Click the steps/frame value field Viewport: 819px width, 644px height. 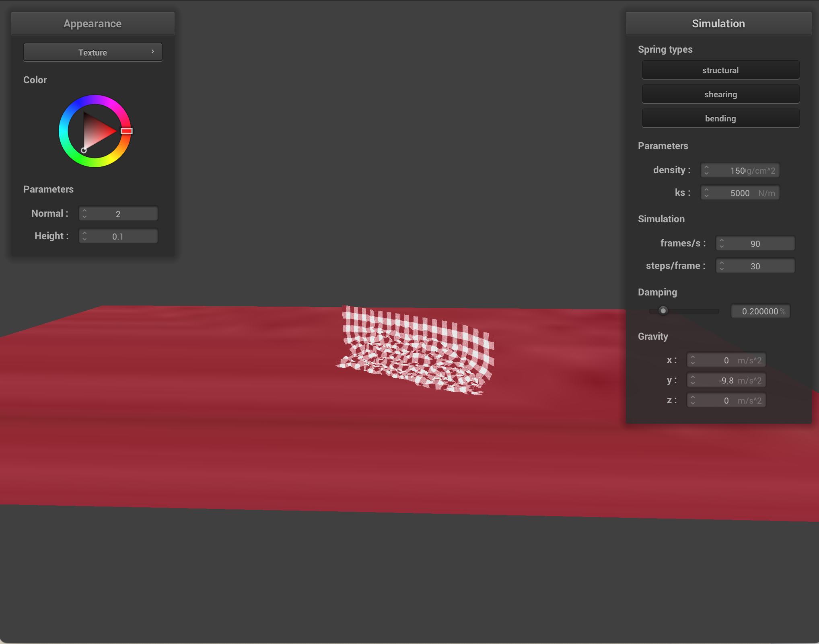click(755, 266)
